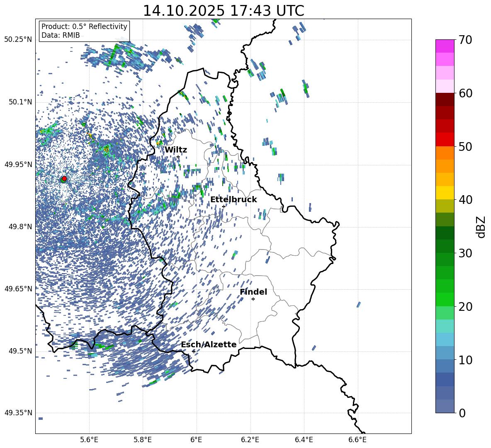Click the 30 colorbar tick label

[465, 253]
